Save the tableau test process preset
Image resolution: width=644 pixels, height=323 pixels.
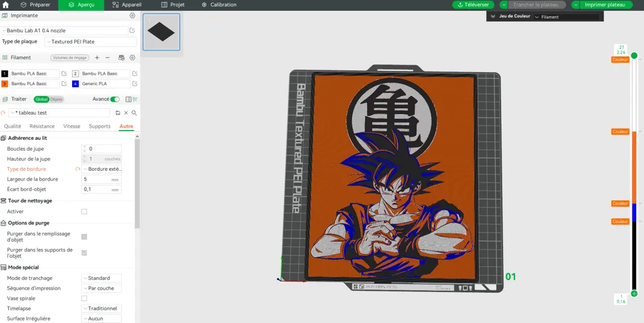118,113
